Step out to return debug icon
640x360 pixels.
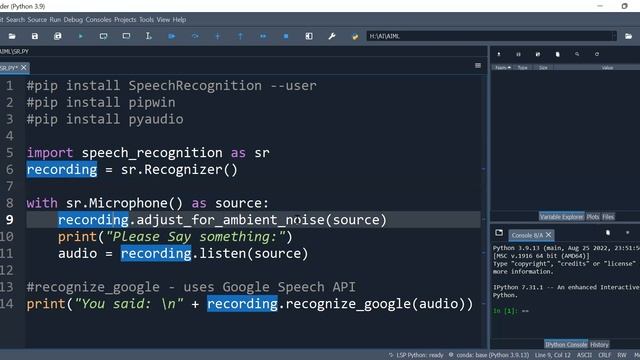(x=240, y=36)
